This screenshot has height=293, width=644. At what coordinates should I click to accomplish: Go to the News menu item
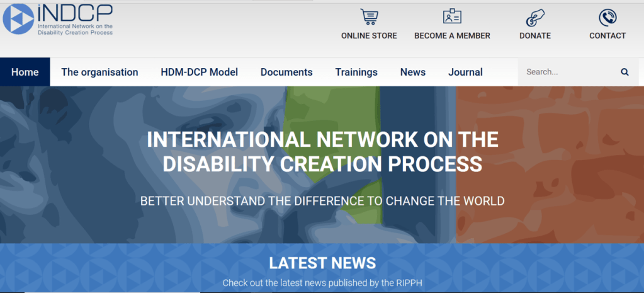(x=413, y=72)
